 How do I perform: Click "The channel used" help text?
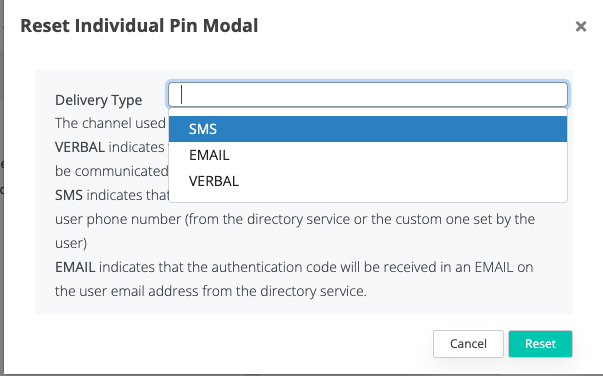(x=110, y=123)
